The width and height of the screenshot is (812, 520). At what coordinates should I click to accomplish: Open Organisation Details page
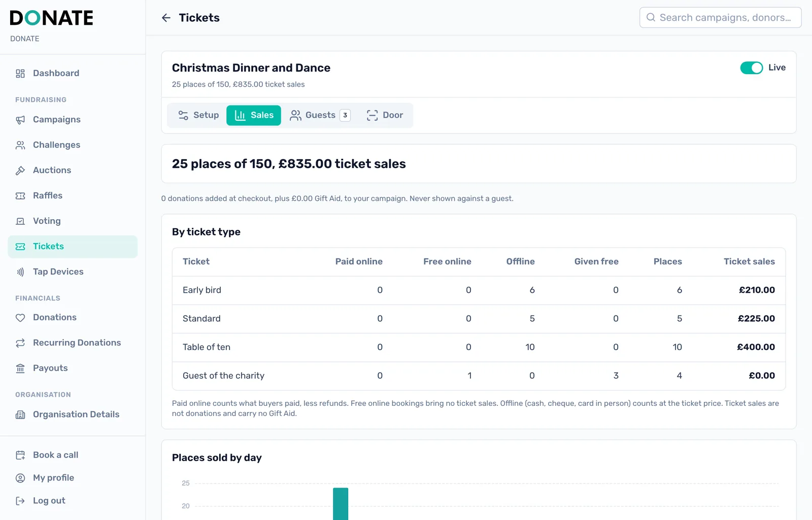pyautogui.click(x=73, y=414)
